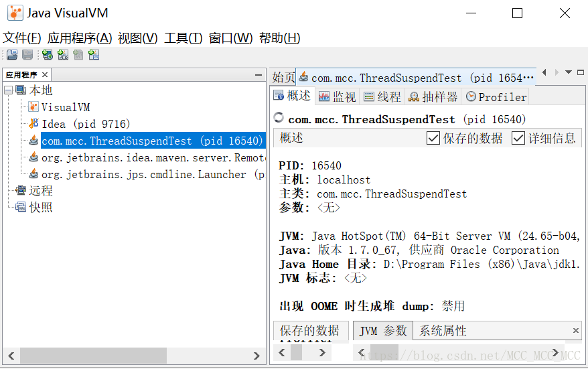The image size is (588, 369).
Task: Select the org.jetbrains.jps.cmdline.Launcher tree entry
Action: pos(153,174)
